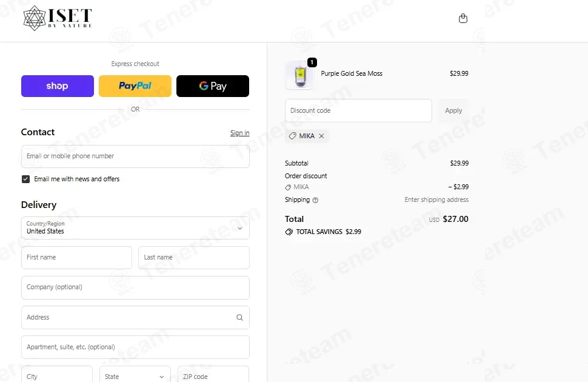Click the address search magnifier icon

(239, 318)
